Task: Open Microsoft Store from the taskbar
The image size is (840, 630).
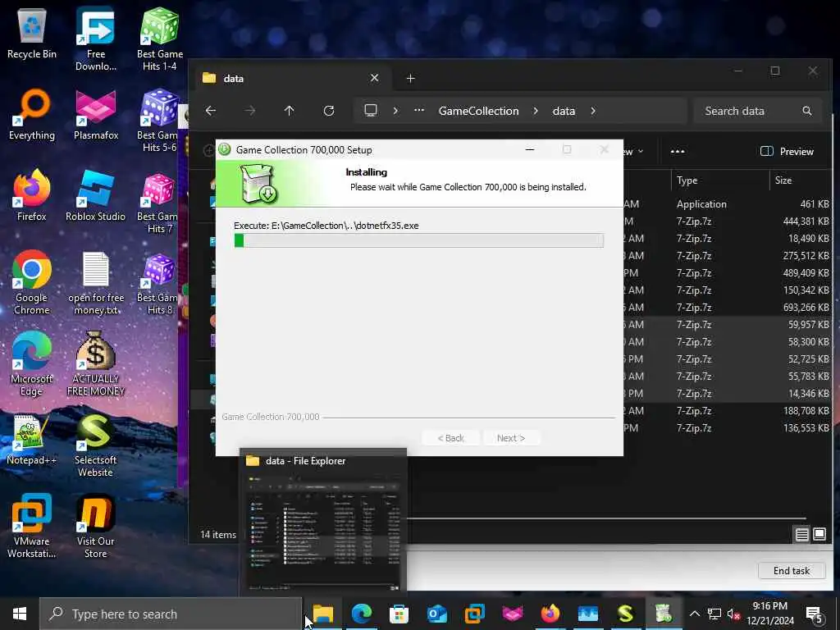Action: (x=399, y=614)
